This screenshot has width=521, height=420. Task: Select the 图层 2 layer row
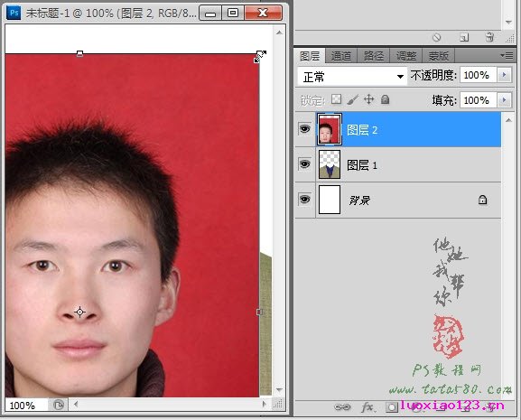(398, 129)
